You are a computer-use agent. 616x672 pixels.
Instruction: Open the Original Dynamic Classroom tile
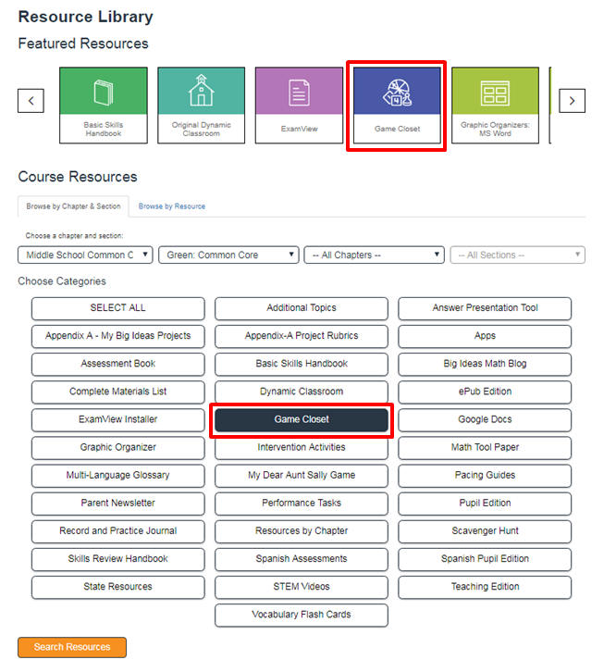[x=201, y=106]
